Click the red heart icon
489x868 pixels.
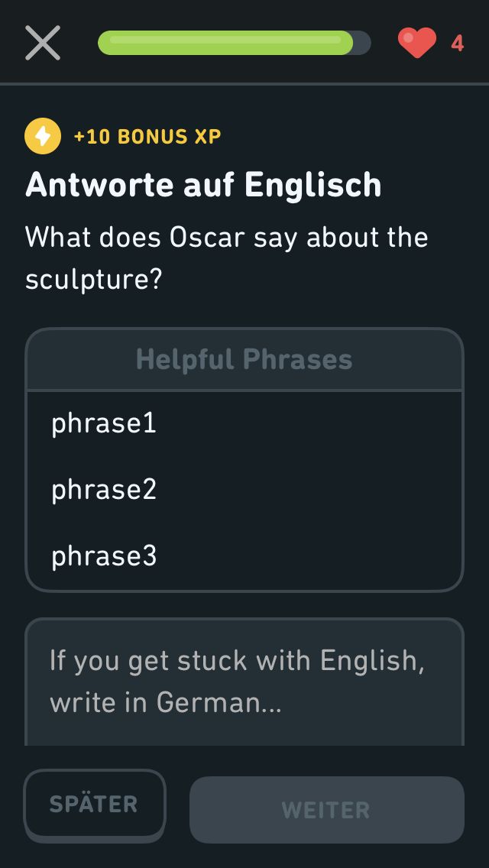tap(416, 43)
